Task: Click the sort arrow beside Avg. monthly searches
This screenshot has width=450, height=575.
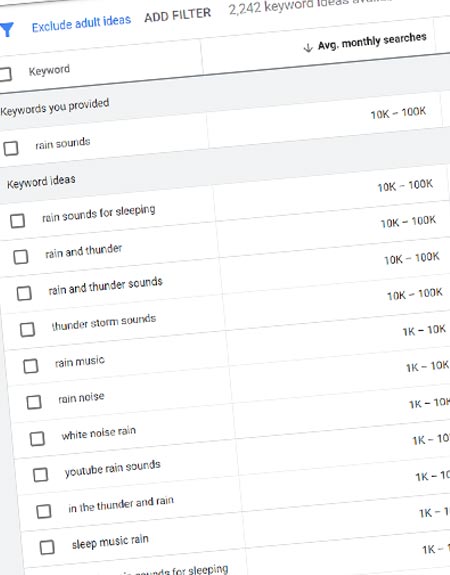Action: [308, 47]
